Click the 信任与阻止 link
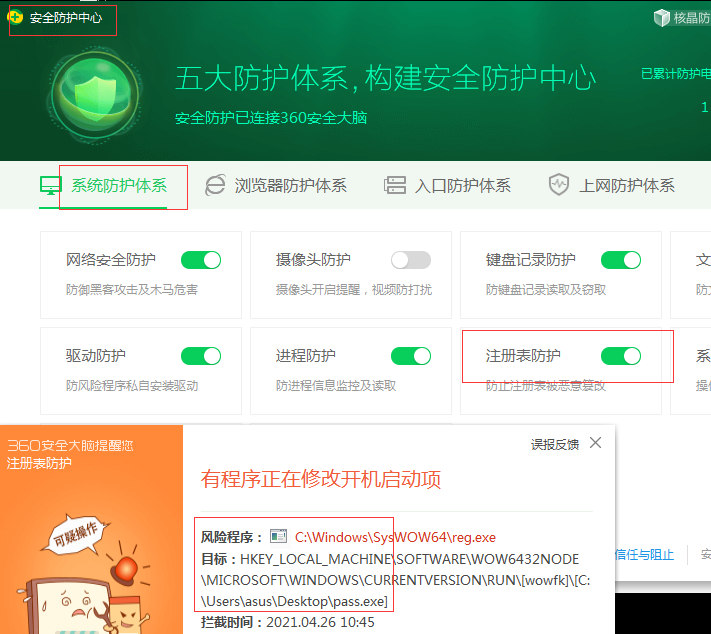 644,554
